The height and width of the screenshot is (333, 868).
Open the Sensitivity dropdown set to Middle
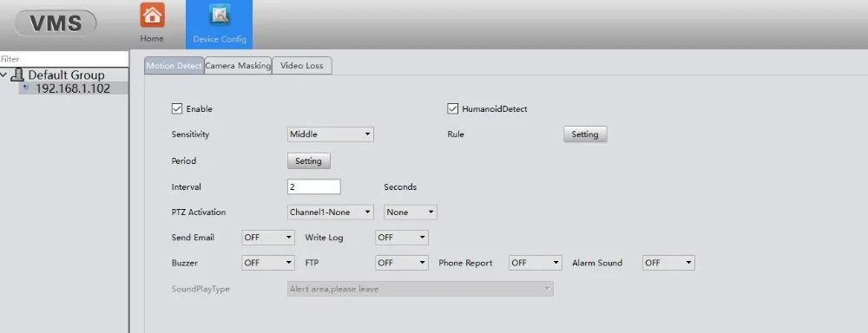click(331, 134)
